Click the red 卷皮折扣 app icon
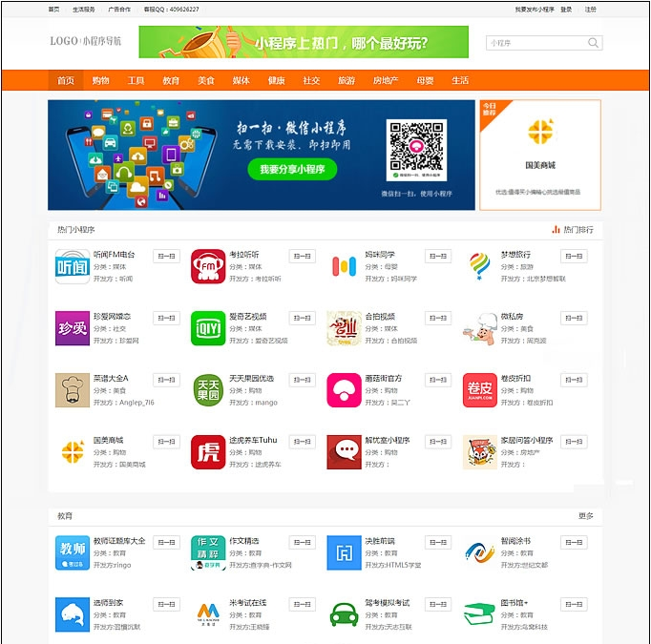This screenshot has height=644, width=651. [x=479, y=390]
